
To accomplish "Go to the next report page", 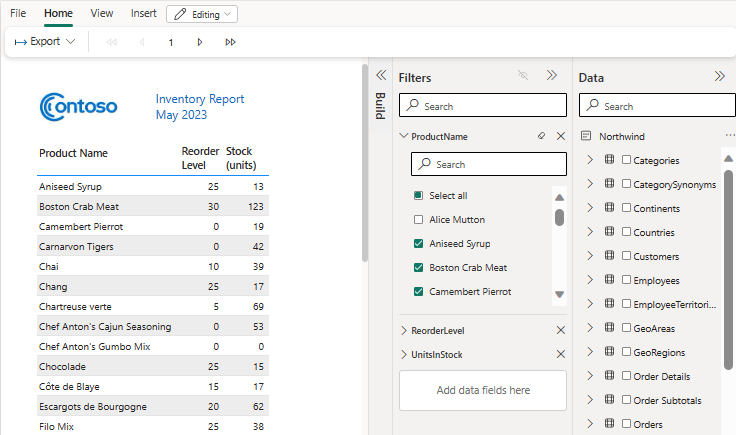I will pos(200,42).
